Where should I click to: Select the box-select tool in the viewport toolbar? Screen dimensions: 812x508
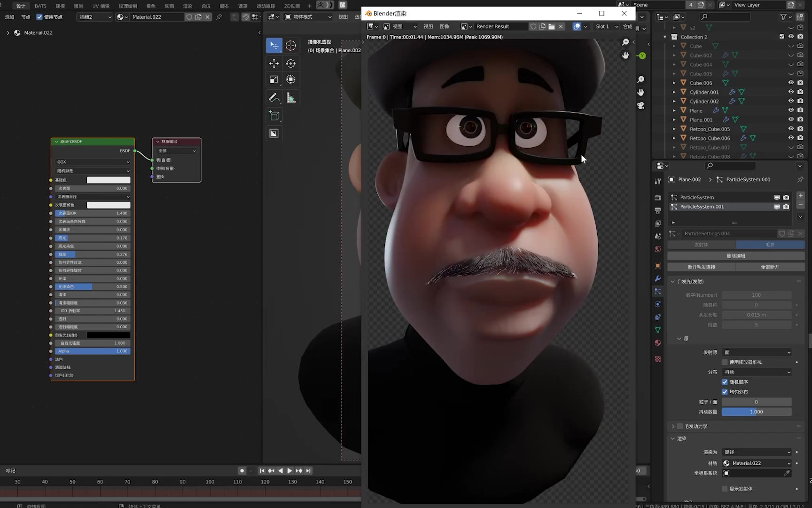274,46
